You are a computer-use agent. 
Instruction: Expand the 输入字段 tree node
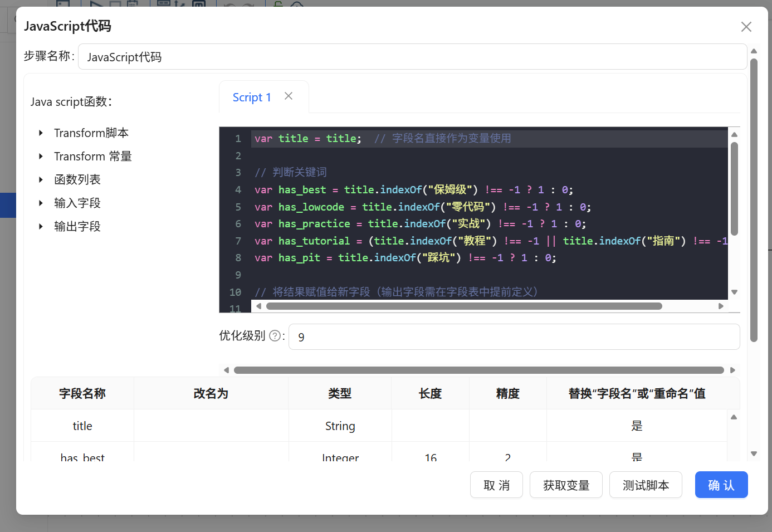(41, 203)
